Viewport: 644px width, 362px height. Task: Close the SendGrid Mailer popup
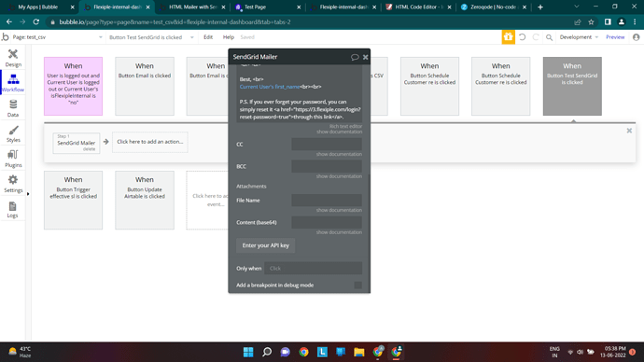point(365,57)
